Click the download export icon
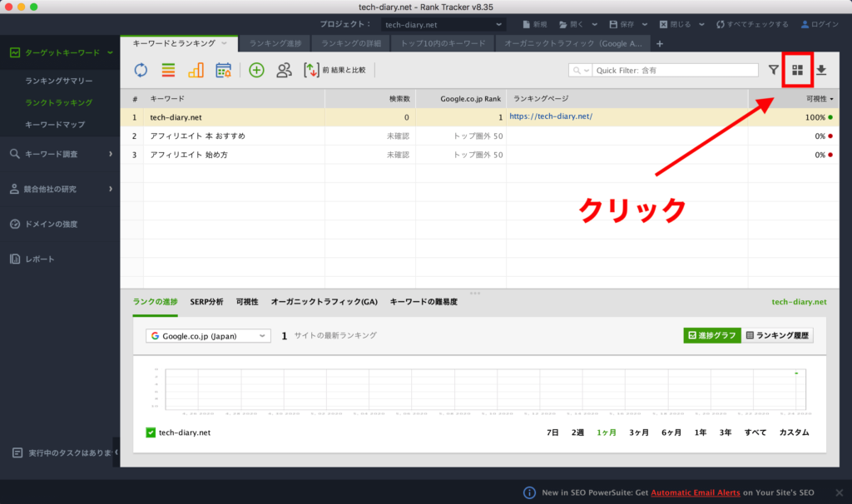 (x=821, y=70)
